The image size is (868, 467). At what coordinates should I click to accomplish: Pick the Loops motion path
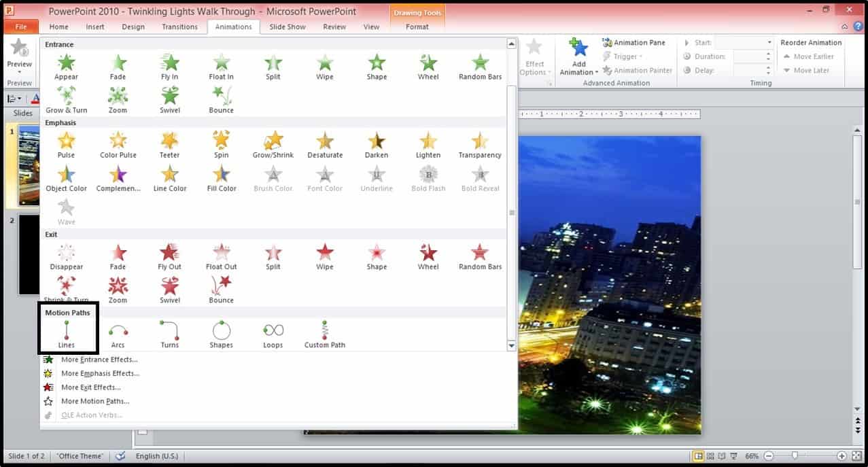tap(273, 334)
